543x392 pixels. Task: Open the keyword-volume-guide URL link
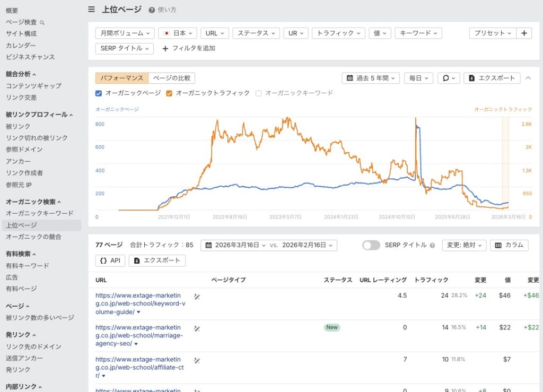click(x=139, y=301)
